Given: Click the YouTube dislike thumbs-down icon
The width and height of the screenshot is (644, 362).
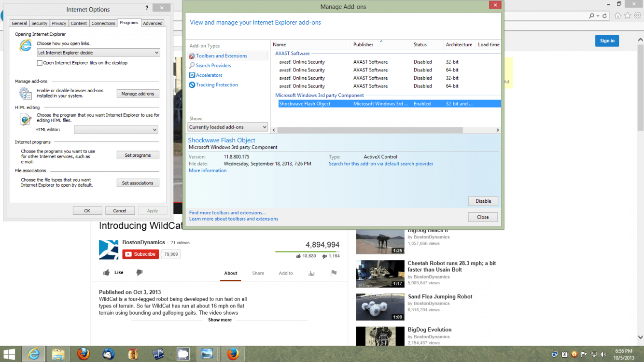Looking at the screenshot, I should 140,273.
